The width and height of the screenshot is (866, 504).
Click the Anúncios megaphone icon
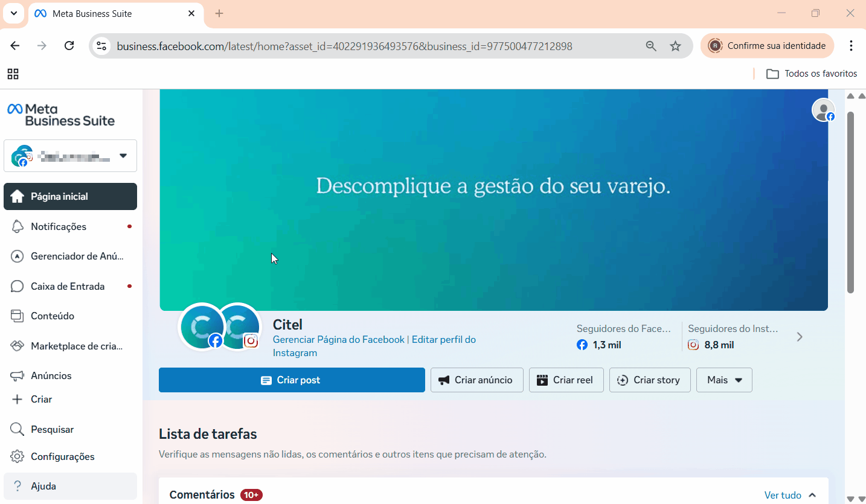(x=18, y=376)
